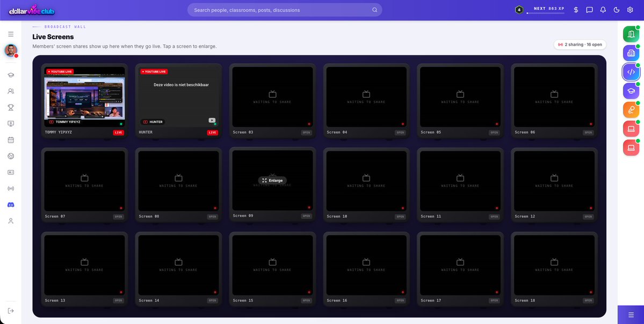Image resolution: width=644 pixels, height=324 pixels.
Task: Open the code brackets room icon
Action: [631, 72]
